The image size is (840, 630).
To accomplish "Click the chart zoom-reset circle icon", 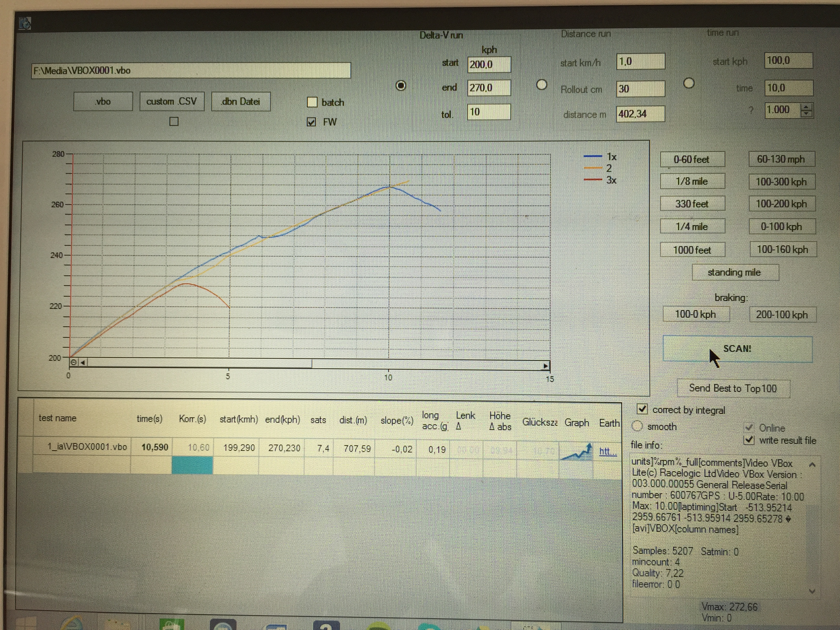I will [74, 362].
